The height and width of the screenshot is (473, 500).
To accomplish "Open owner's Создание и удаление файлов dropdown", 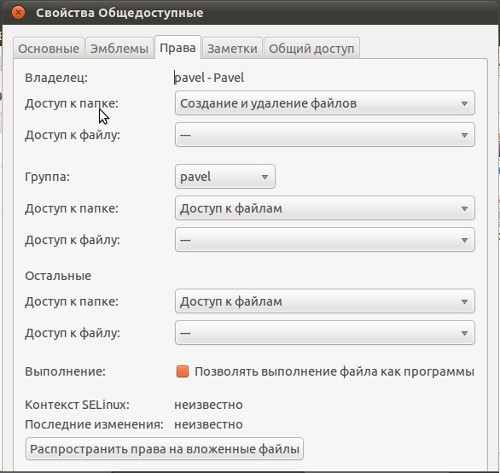I will [325, 103].
